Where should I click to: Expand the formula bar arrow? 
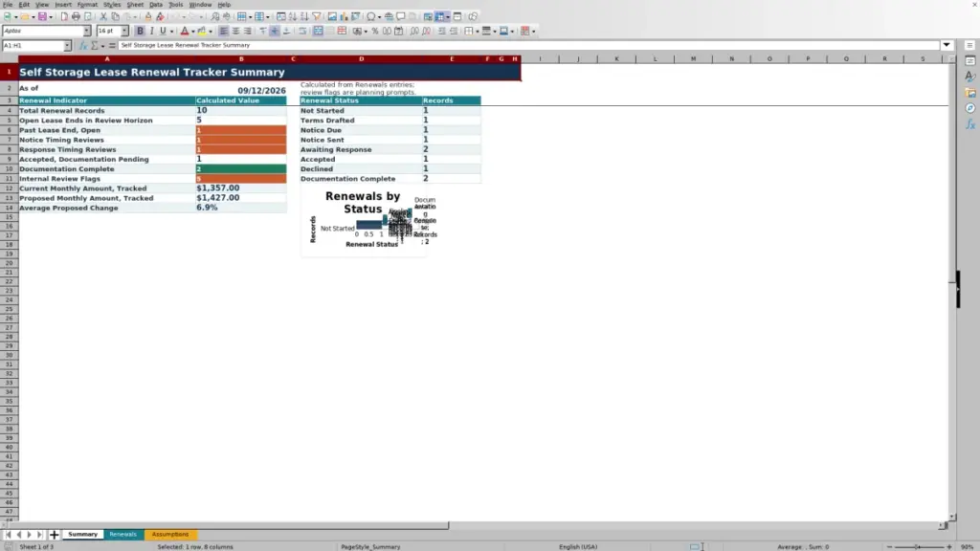947,46
